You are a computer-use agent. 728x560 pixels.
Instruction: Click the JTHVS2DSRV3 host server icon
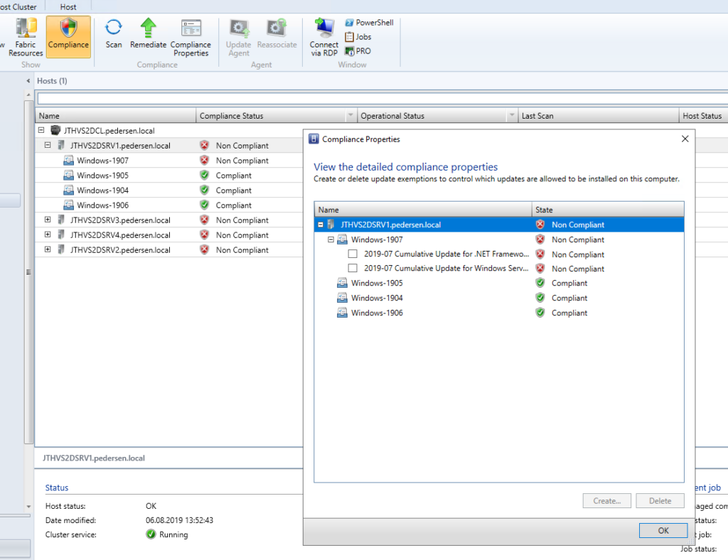tap(61, 220)
